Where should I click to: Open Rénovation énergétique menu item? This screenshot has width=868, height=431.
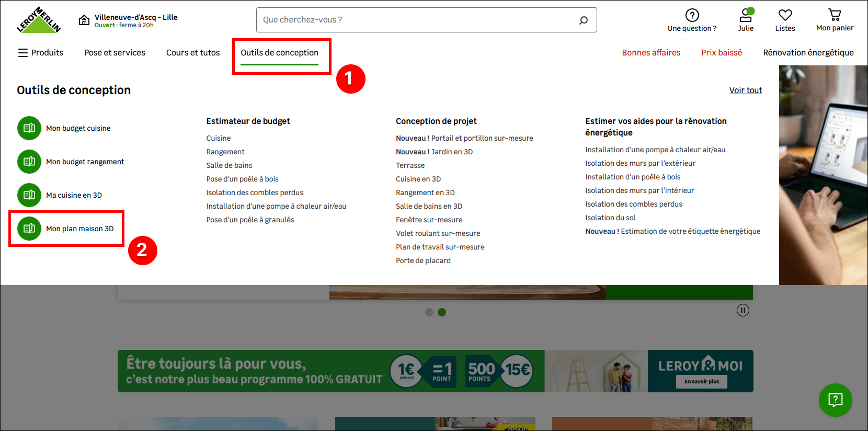pyautogui.click(x=808, y=53)
